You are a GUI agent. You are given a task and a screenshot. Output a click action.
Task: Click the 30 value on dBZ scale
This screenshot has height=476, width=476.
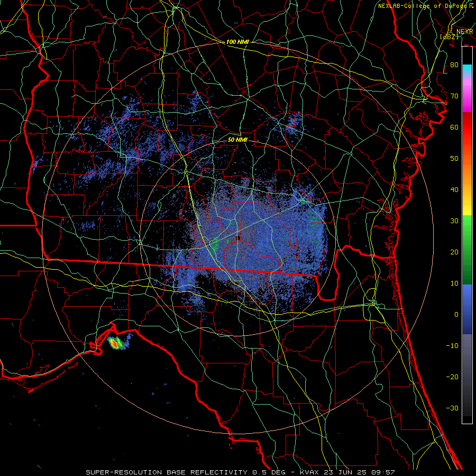(x=454, y=221)
